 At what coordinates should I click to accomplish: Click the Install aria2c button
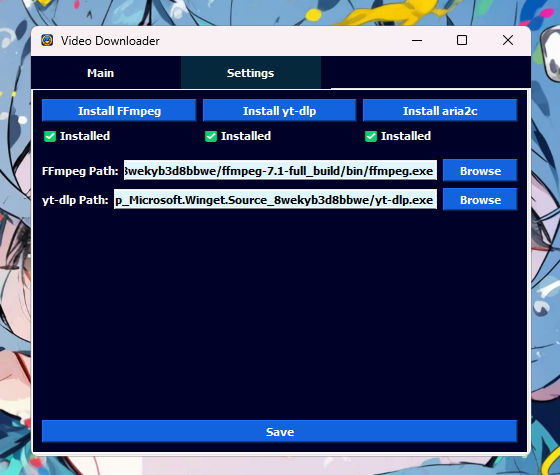(440, 111)
